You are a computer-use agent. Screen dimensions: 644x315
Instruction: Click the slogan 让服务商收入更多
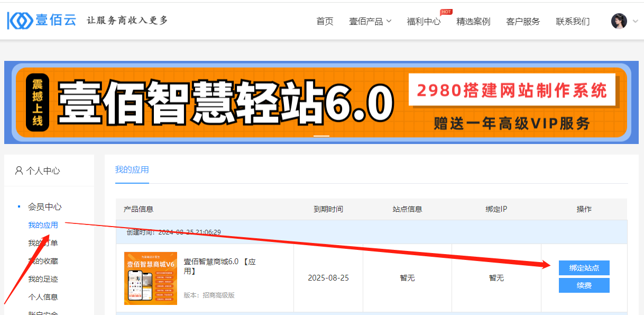(x=127, y=20)
